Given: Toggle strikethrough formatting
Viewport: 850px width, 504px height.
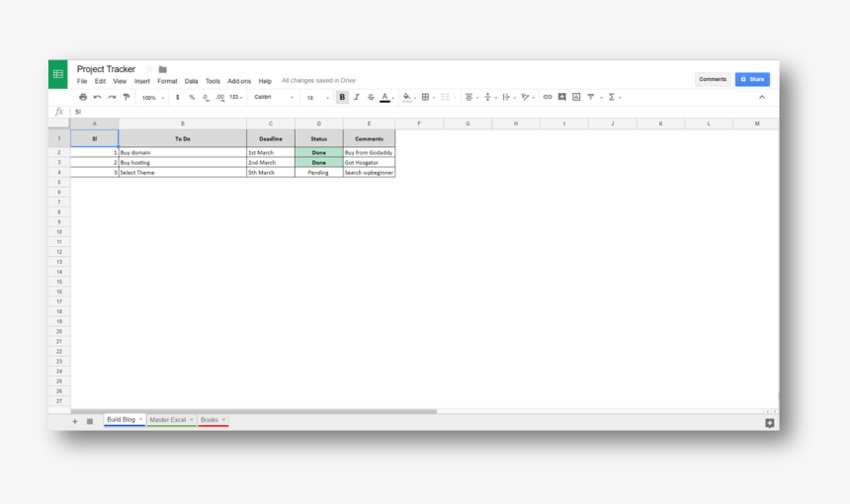Looking at the screenshot, I should [x=371, y=97].
